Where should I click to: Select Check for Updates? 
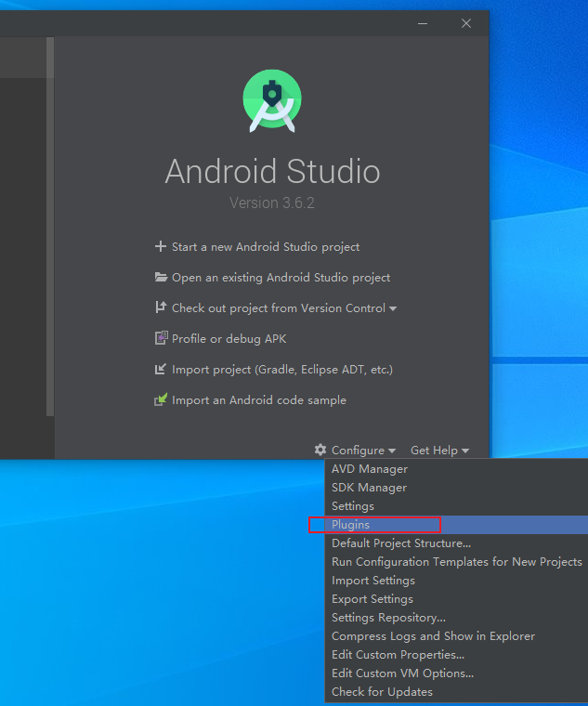click(x=456, y=691)
